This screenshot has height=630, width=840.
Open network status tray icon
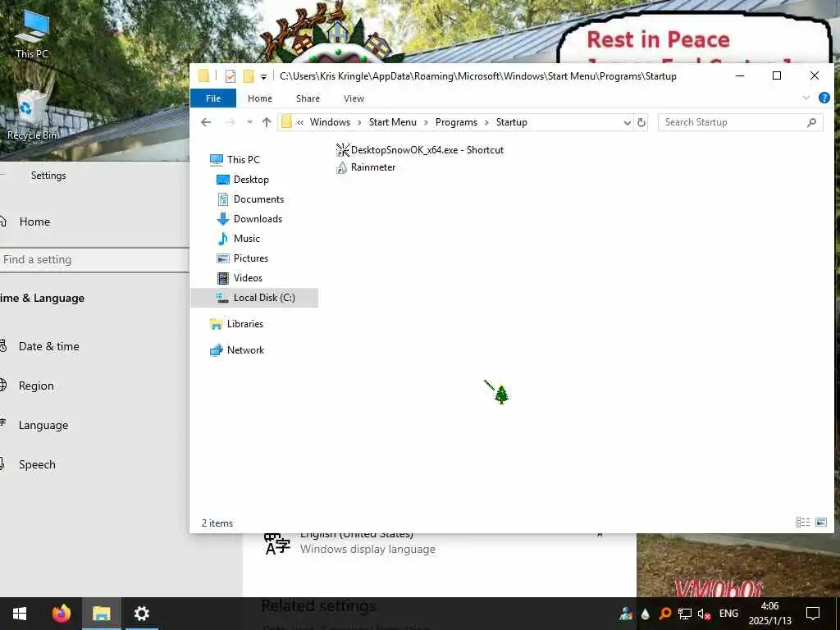point(685,614)
